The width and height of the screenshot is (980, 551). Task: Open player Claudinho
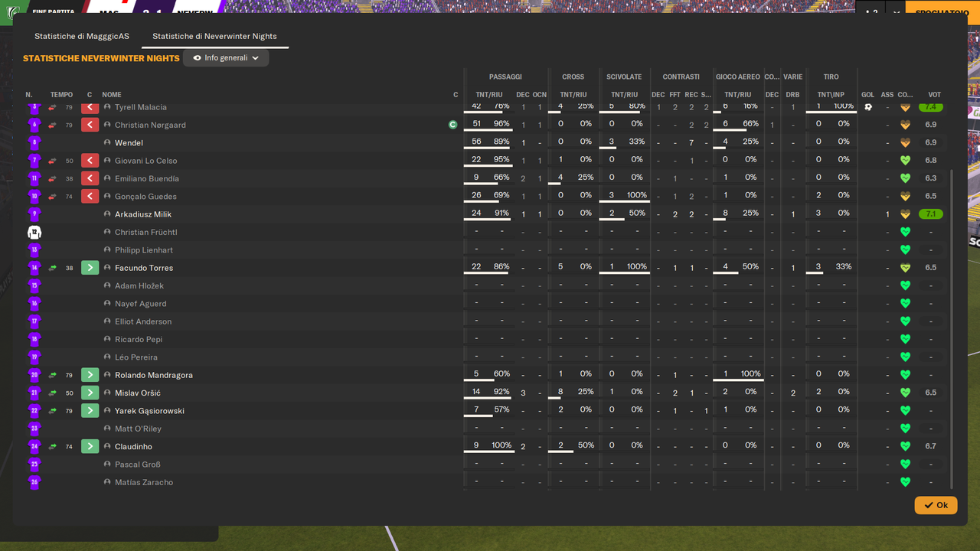133,446
